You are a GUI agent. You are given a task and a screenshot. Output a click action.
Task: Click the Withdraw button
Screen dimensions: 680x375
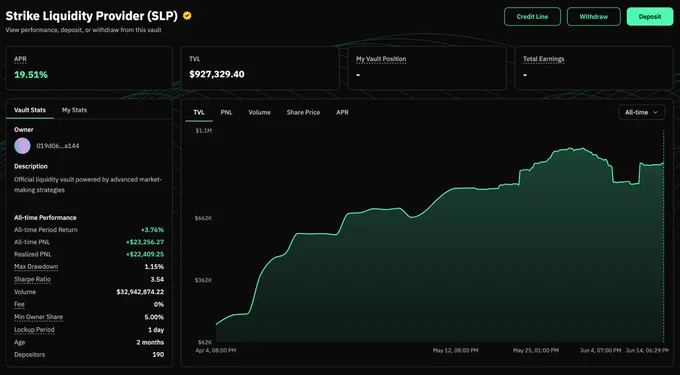click(x=594, y=16)
